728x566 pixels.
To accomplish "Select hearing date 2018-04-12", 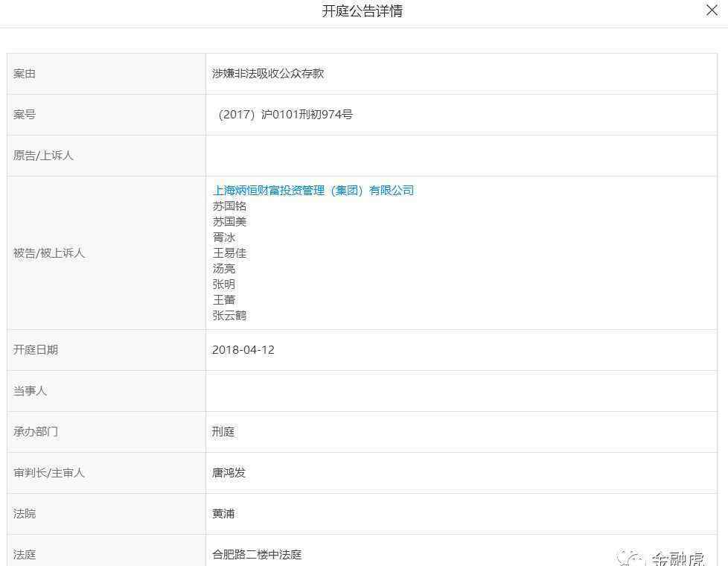I will coord(243,350).
